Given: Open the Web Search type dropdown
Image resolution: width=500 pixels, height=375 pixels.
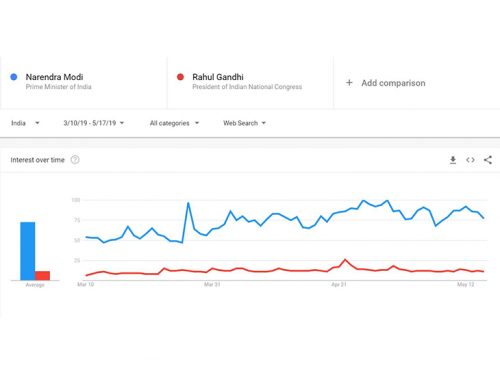Looking at the screenshot, I should pos(244,123).
